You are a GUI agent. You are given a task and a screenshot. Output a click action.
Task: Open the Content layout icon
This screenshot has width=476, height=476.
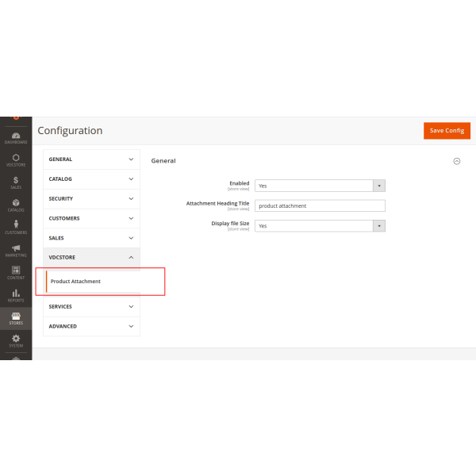point(16,271)
